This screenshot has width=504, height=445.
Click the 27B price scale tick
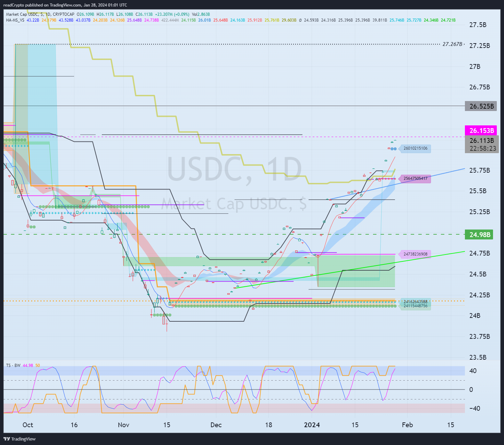pyautogui.click(x=475, y=66)
